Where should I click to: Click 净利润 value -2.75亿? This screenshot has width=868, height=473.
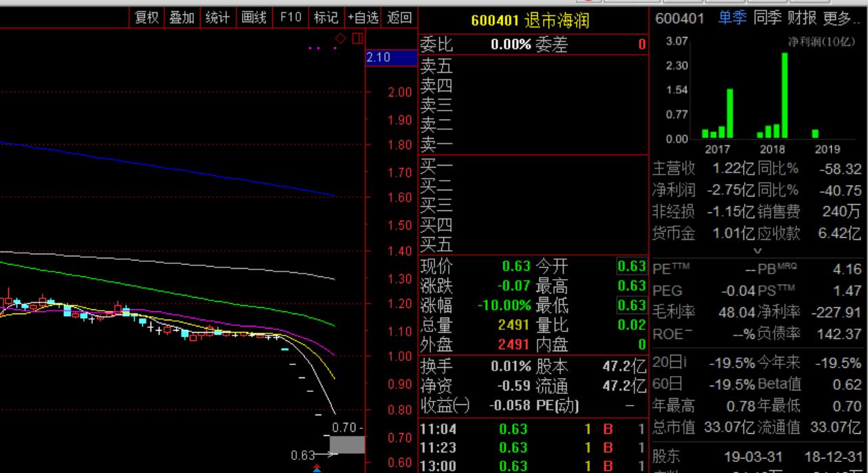point(731,190)
